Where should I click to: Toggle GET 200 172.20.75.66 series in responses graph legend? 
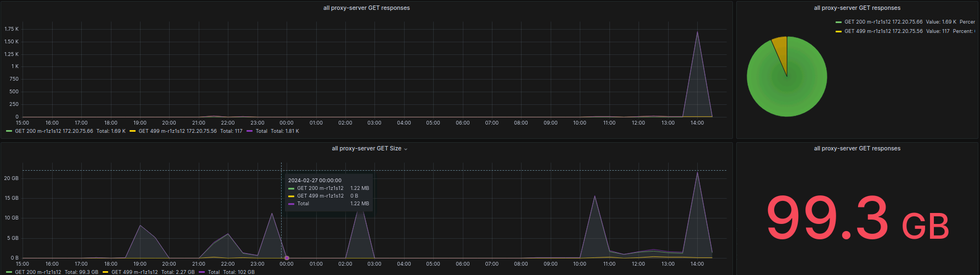coord(54,131)
